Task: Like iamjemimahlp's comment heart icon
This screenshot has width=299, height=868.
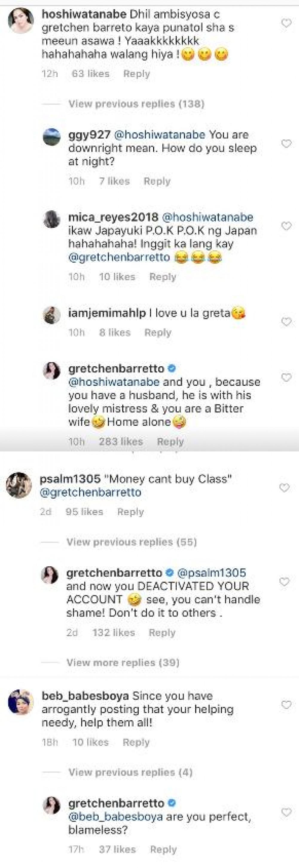Action: (x=286, y=322)
